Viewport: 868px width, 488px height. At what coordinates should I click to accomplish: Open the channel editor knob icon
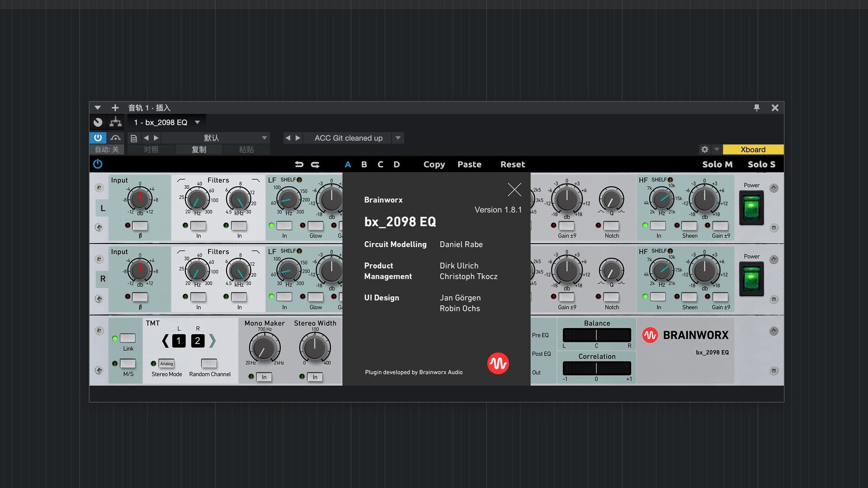pyautogui.click(x=98, y=122)
